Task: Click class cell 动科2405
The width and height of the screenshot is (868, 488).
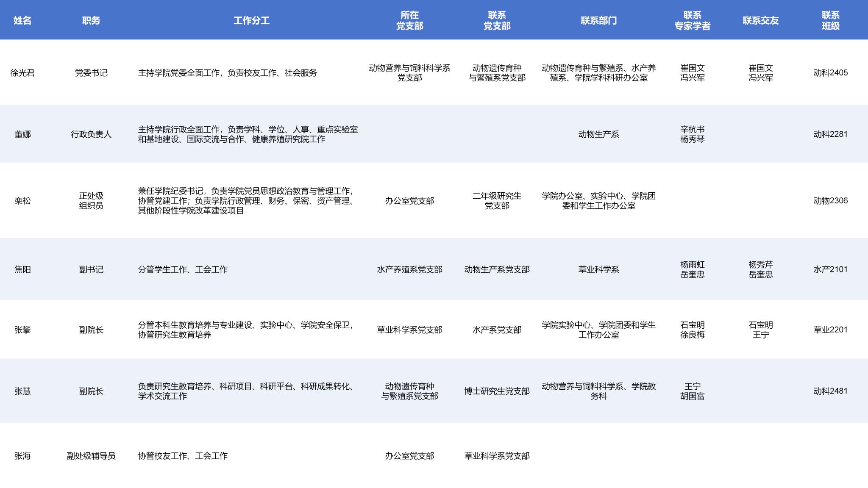Action: point(830,73)
